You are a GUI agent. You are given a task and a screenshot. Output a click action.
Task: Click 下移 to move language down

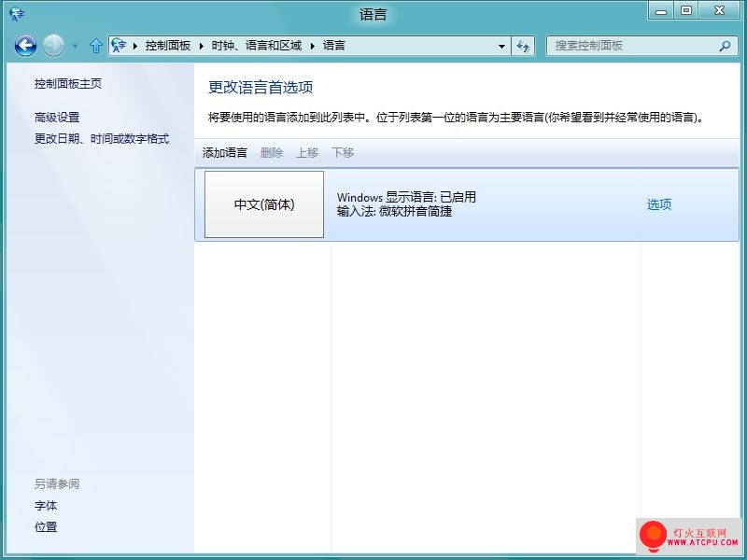[343, 153]
